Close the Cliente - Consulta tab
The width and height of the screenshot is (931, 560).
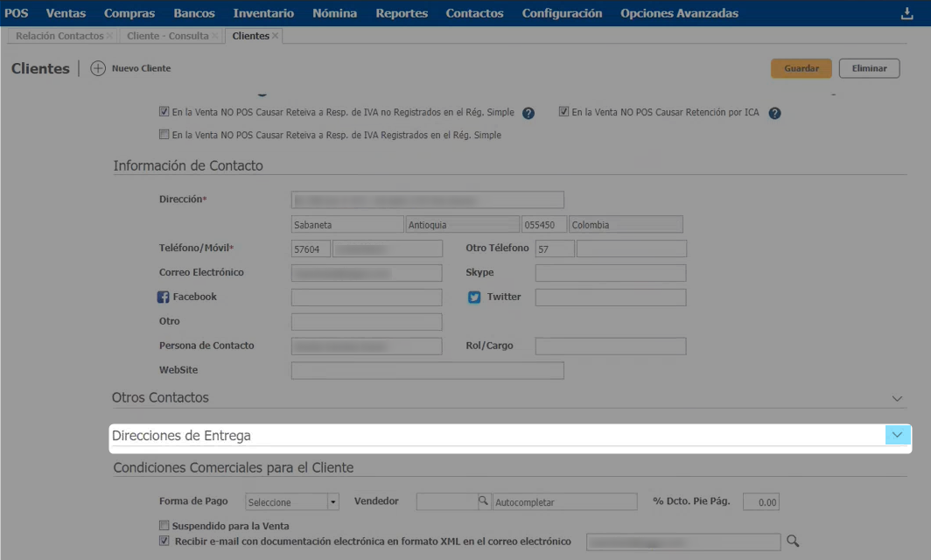tap(216, 36)
